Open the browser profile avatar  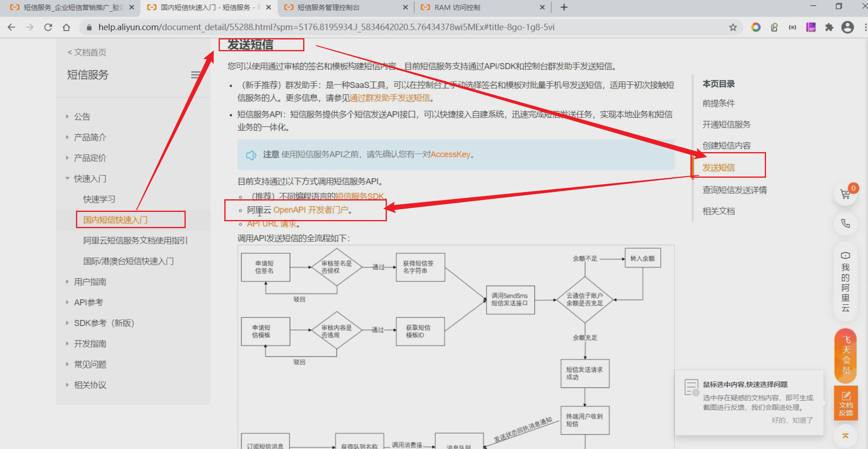[x=847, y=27]
